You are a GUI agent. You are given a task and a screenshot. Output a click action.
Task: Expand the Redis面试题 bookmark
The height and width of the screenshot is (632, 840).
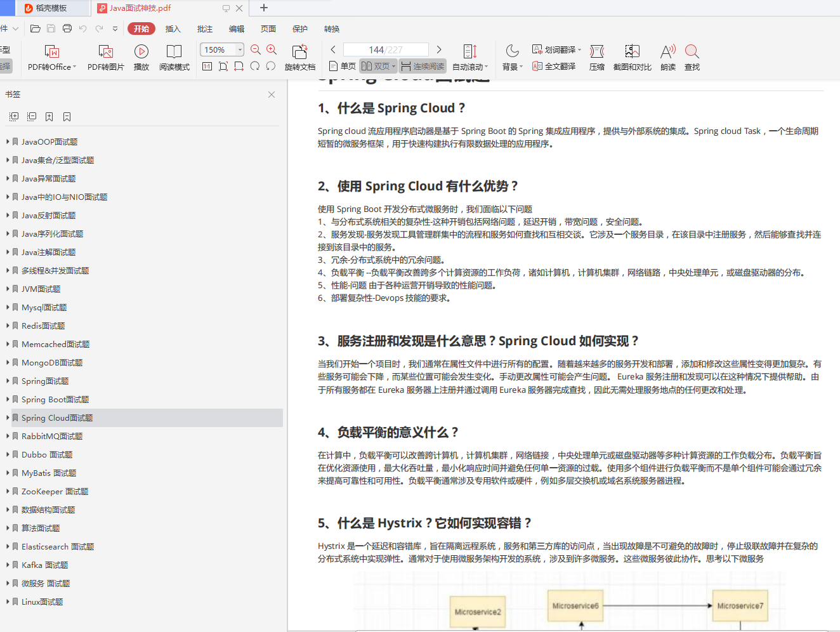[8, 326]
